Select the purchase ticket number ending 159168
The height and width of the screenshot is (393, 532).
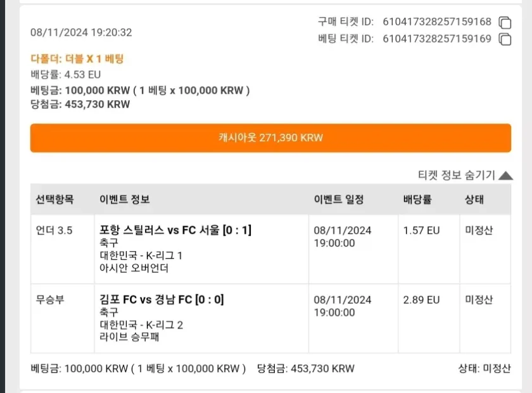pyautogui.click(x=437, y=22)
